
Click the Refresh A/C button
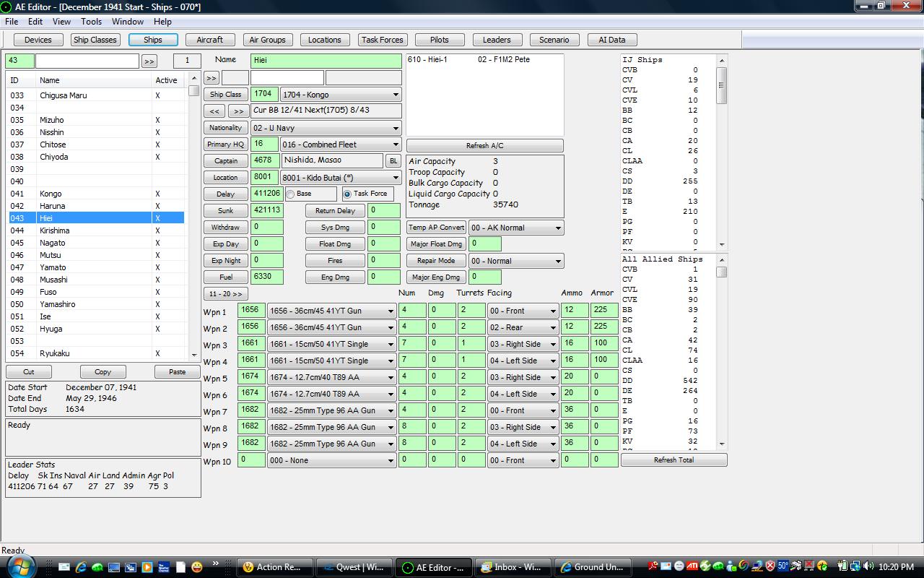484,145
